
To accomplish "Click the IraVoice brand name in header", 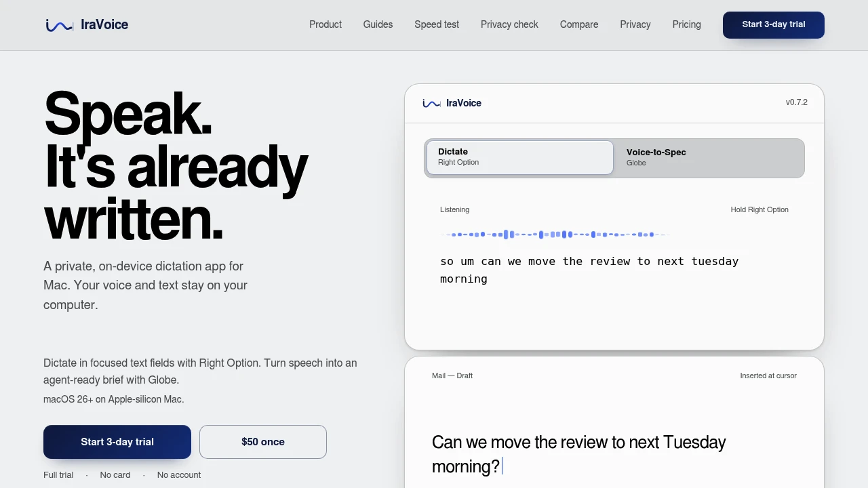I will (104, 25).
